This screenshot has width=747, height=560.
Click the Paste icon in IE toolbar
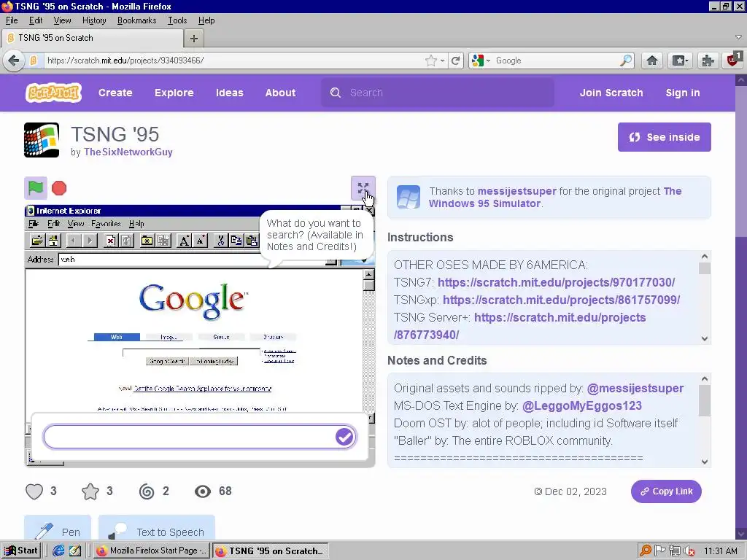point(252,241)
